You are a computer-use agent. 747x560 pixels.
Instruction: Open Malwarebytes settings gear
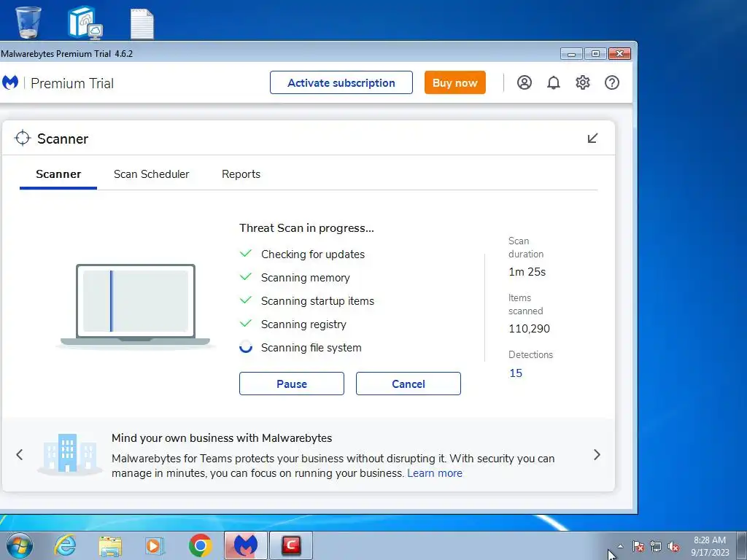coord(583,83)
